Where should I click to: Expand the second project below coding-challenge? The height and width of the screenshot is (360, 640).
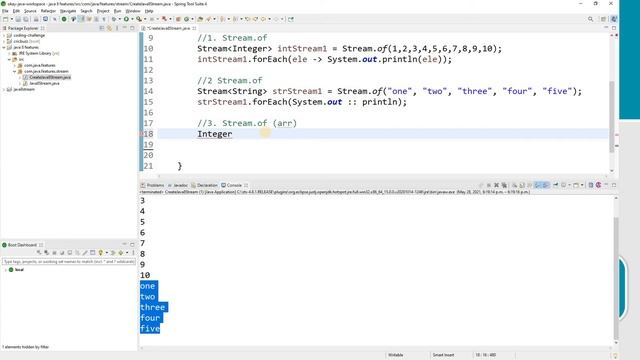[4, 42]
